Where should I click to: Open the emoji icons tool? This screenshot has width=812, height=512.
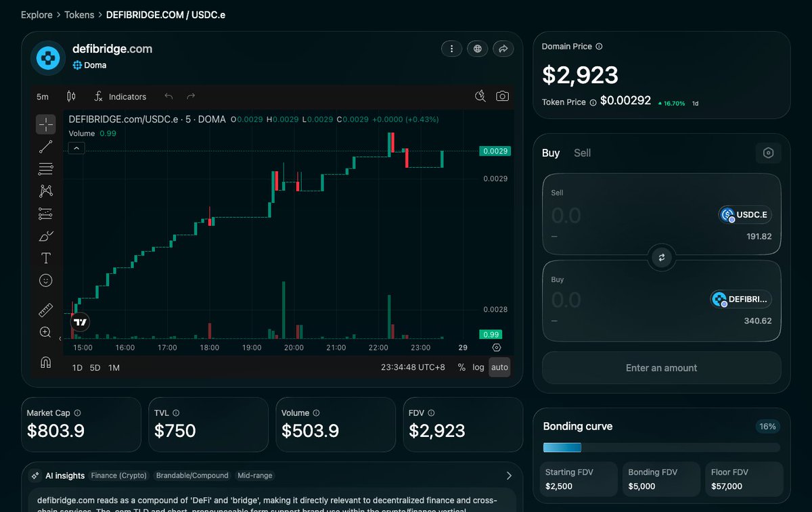[x=46, y=281]
